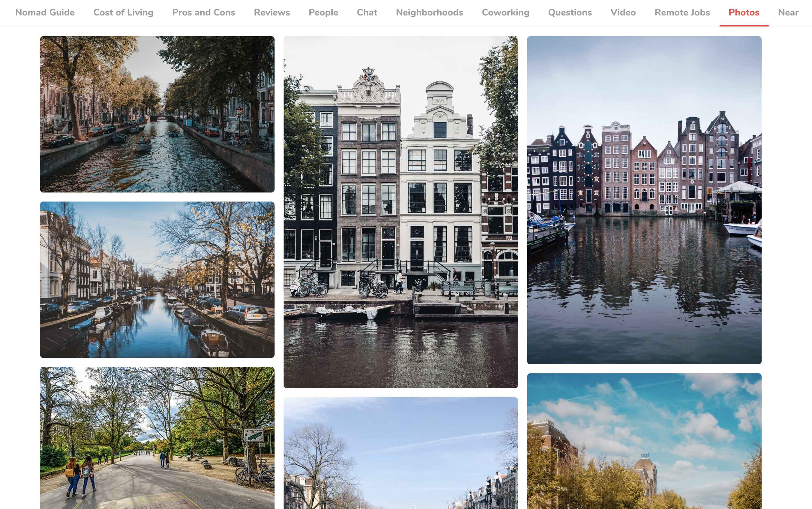Open the Chat tab

367,13
